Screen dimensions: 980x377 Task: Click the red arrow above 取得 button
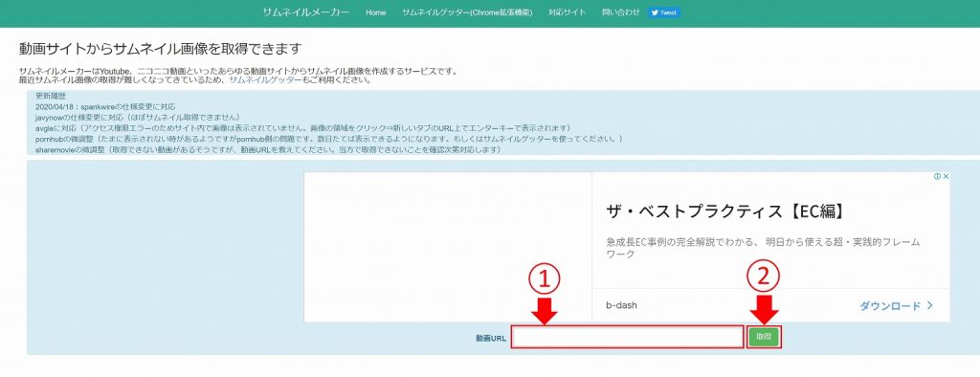pos(764,309)
